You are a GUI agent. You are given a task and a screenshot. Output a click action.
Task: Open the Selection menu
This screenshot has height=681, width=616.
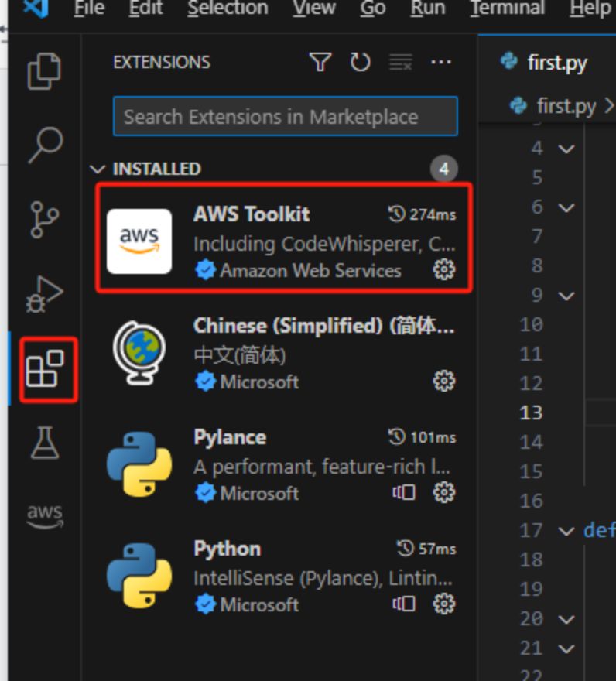228,8
